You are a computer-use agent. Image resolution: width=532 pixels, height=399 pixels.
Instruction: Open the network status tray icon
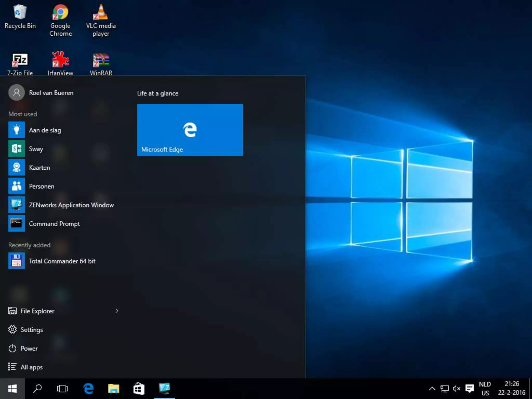(x=444, y=389)
